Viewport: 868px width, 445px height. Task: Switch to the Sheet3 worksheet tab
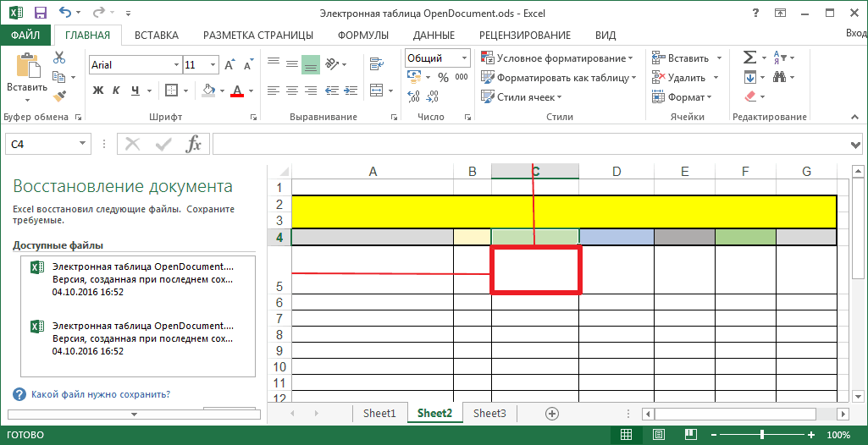pos(489,414)
